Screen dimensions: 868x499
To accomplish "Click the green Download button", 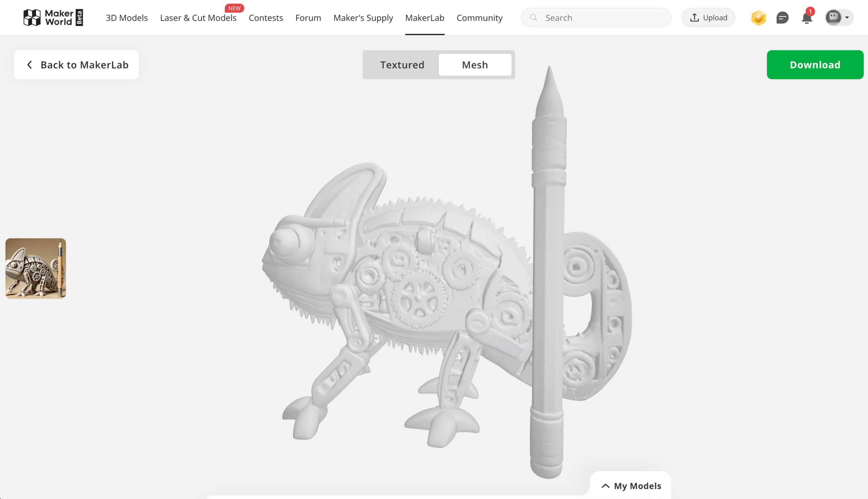I will click(x=815, y=65).
